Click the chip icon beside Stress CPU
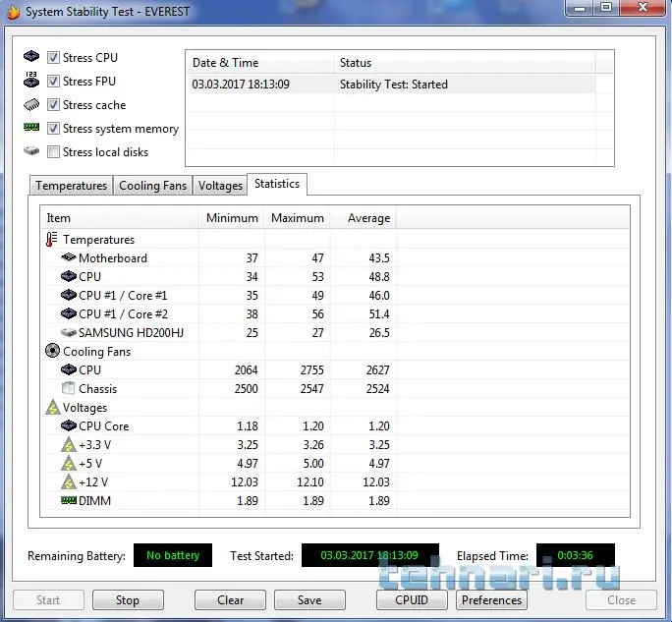The image size is (672, 622). point(31,56)
